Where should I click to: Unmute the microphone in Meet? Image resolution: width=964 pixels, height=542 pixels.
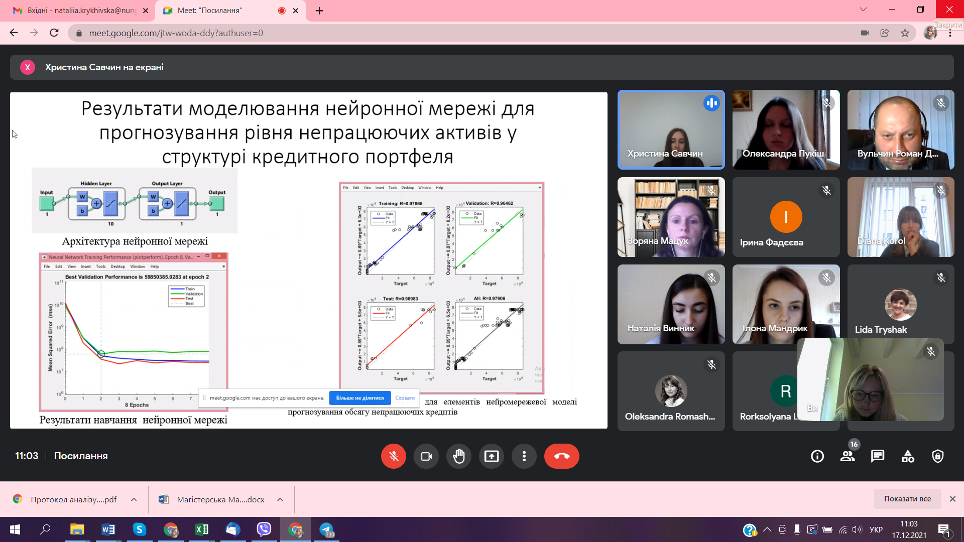(393, 456)
